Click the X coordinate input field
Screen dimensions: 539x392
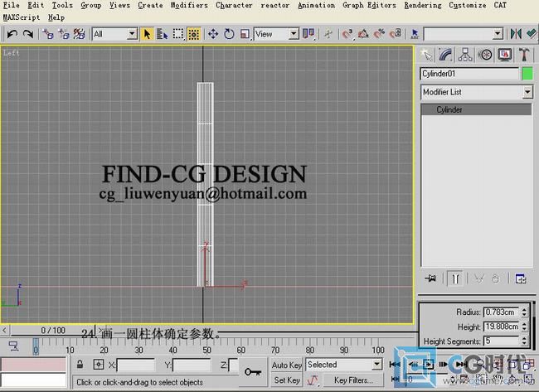136,365
